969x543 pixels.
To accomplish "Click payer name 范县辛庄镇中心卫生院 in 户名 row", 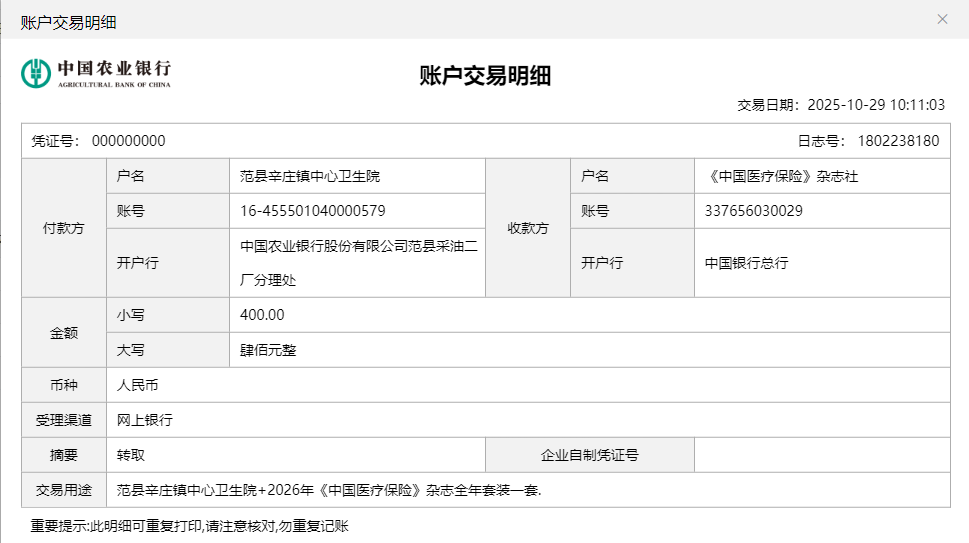I will 310,177.
